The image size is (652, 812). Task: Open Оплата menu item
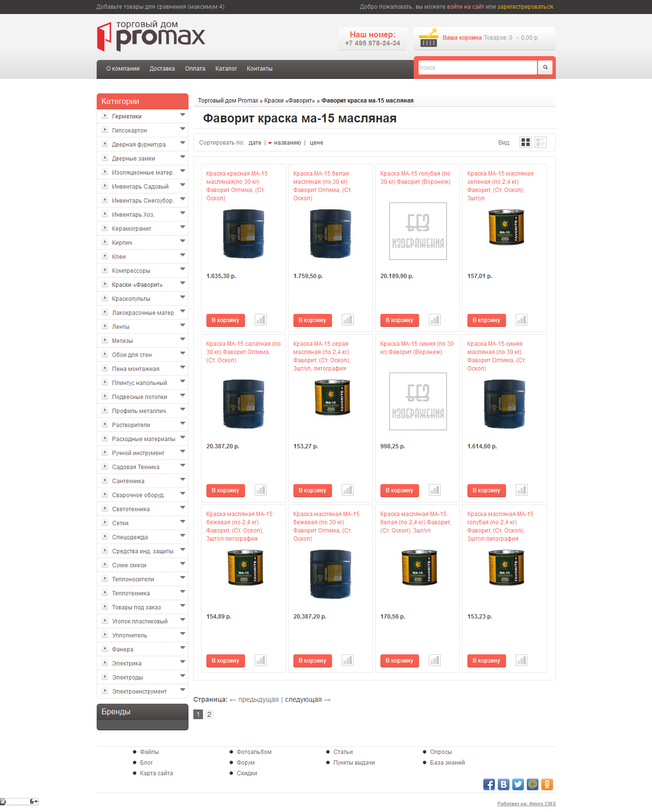coord(195,69)
